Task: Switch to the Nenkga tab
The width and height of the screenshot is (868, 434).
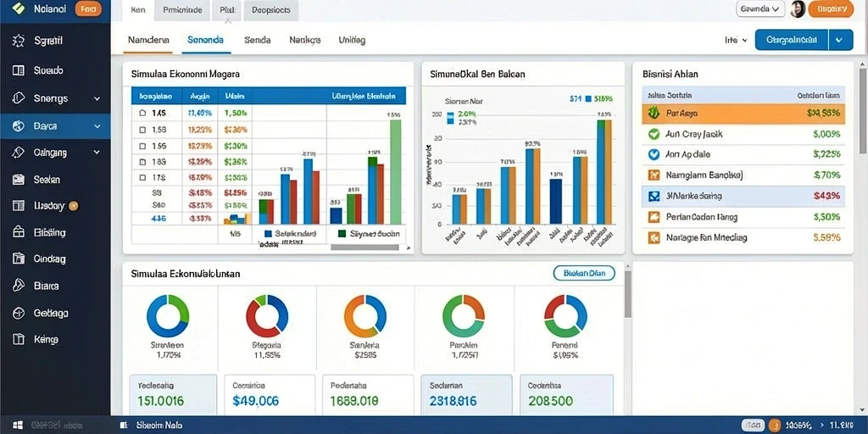Action: tap(305, 41)
